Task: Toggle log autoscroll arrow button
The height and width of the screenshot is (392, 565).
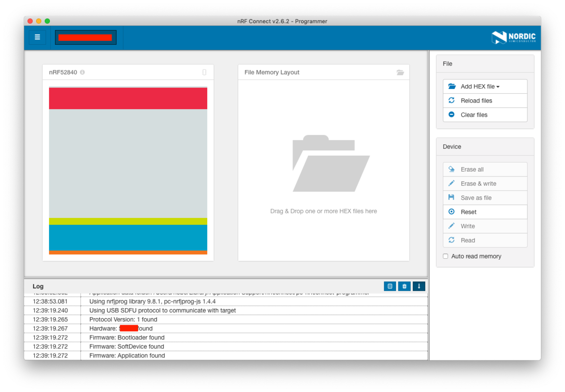Action: (419, 286)
